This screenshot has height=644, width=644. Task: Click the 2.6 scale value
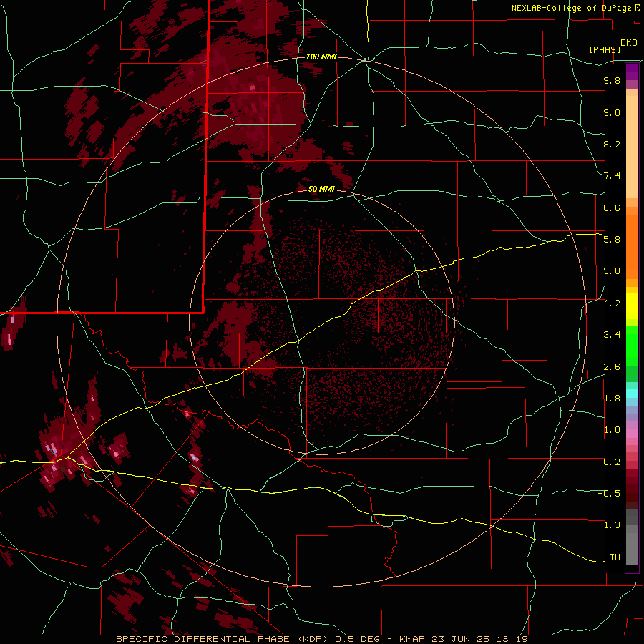(x=612, y=367)
